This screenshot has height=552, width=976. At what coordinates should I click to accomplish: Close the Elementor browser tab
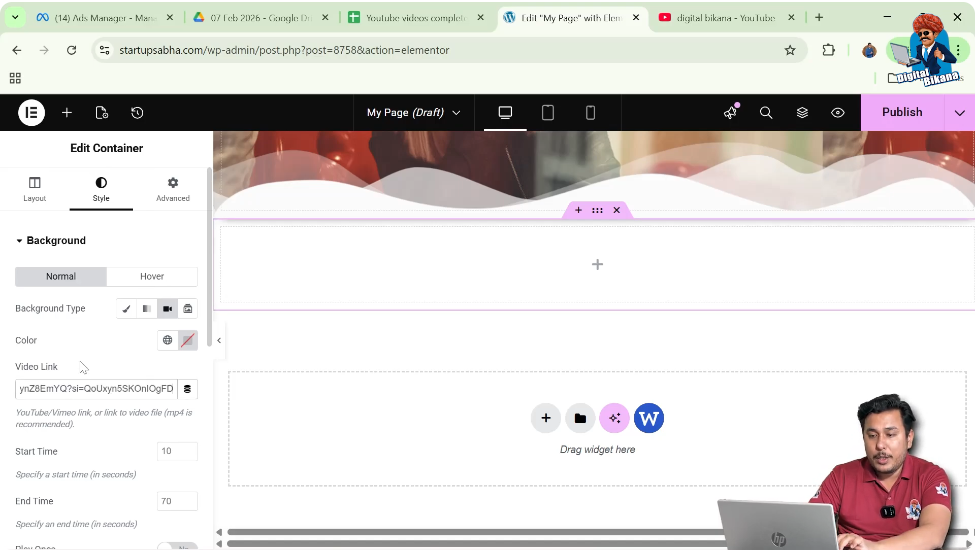click(x=636, y=17)
